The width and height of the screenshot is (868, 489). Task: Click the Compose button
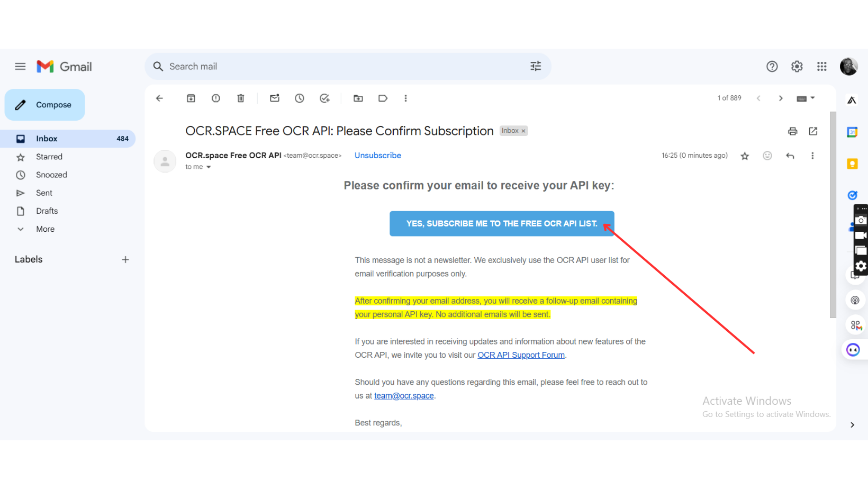(45, 105)
